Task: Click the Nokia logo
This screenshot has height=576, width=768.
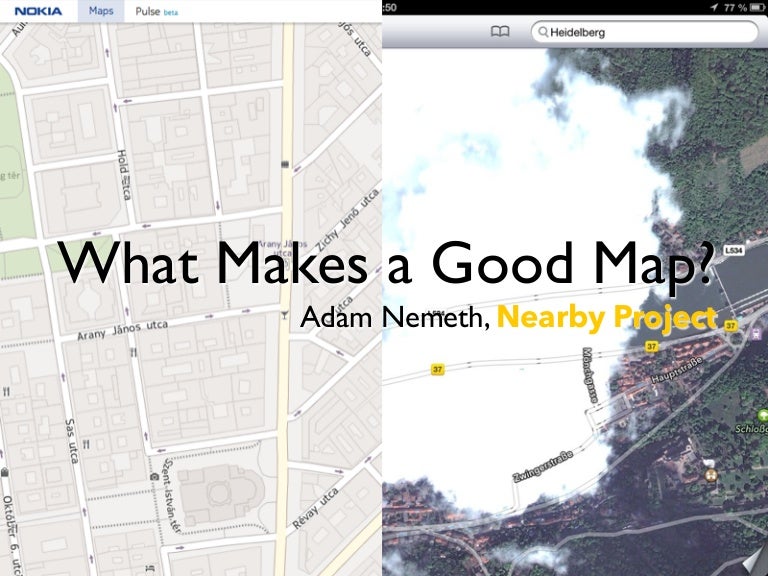Action: [38, 12]
